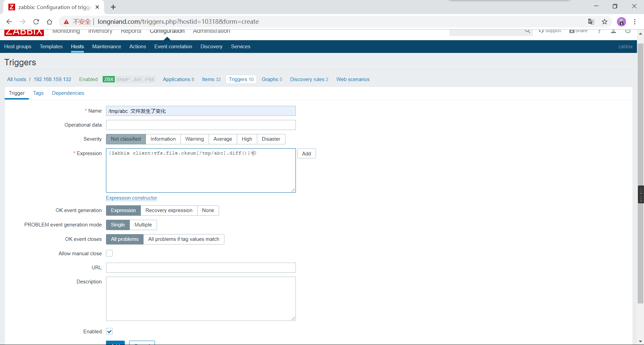Switch to the Dependencies tab

68,93
